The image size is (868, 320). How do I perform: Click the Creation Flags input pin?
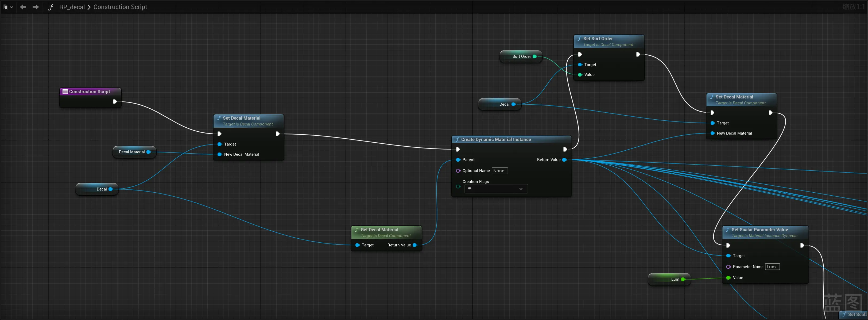pos(458,186)
